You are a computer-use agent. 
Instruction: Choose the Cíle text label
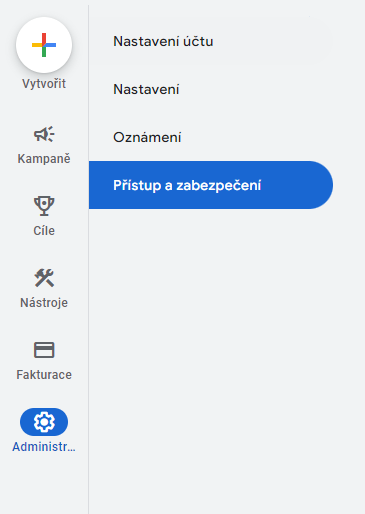(x=44, y=231)
